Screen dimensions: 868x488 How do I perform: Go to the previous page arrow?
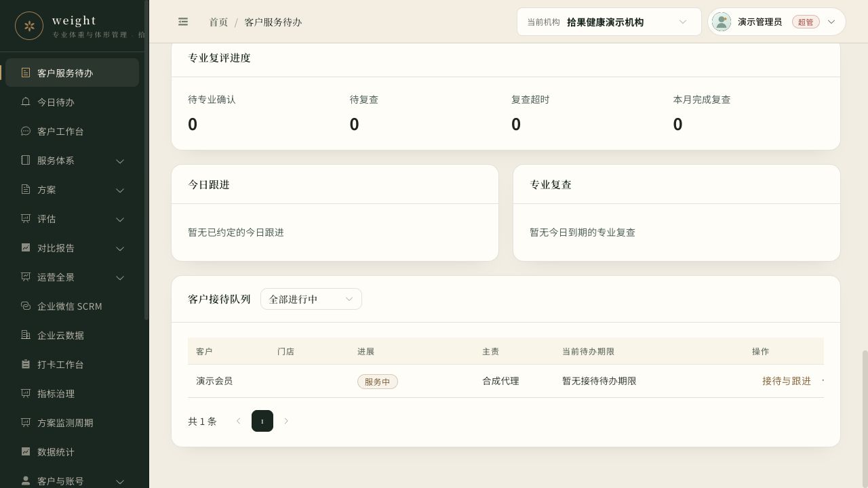238,421
